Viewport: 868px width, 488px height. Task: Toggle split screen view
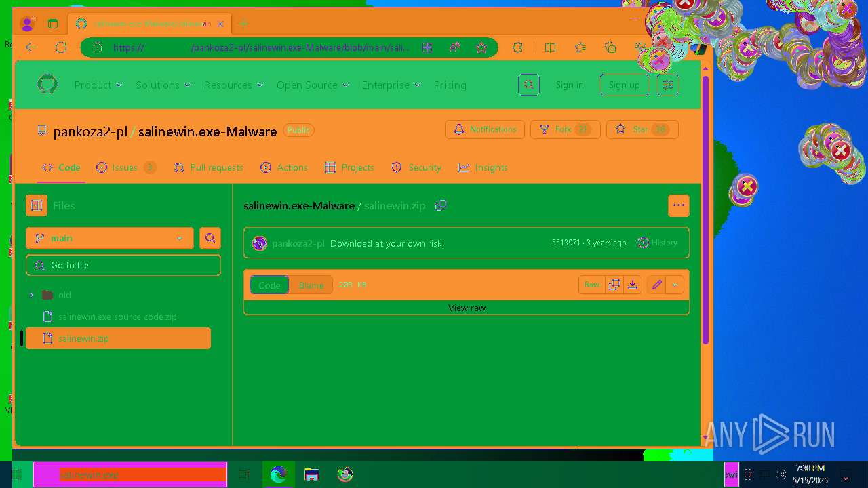(550, 47)
